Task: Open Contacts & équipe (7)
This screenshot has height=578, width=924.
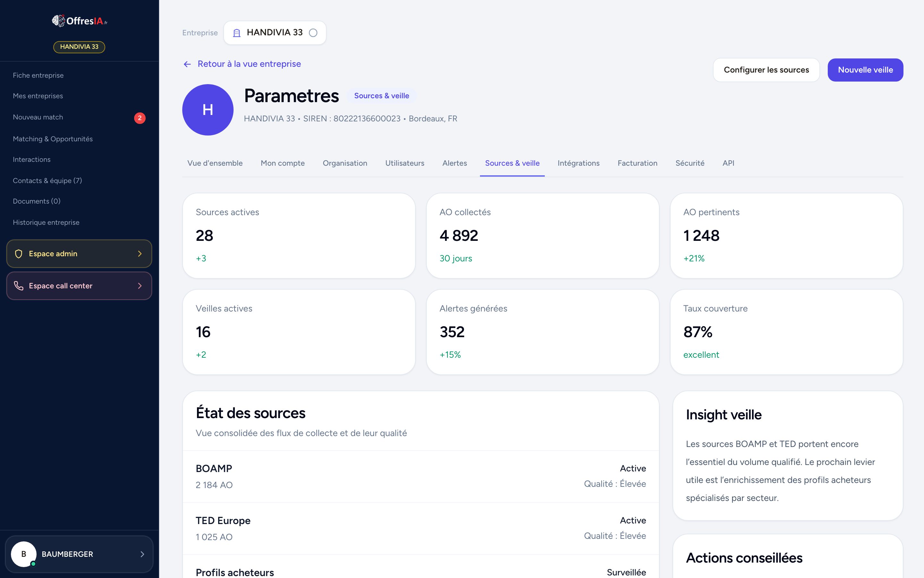Action: click(47, 180)
